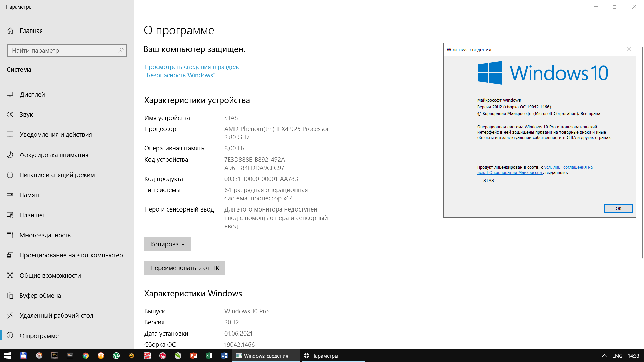Open Excel from the taskbar
Viewport: 644px width, 362px height.
point(209,356)
